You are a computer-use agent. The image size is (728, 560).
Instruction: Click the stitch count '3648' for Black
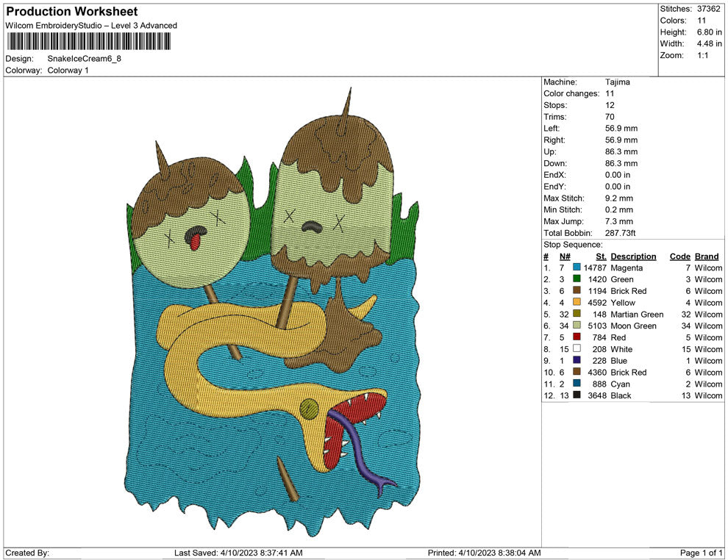597,395
